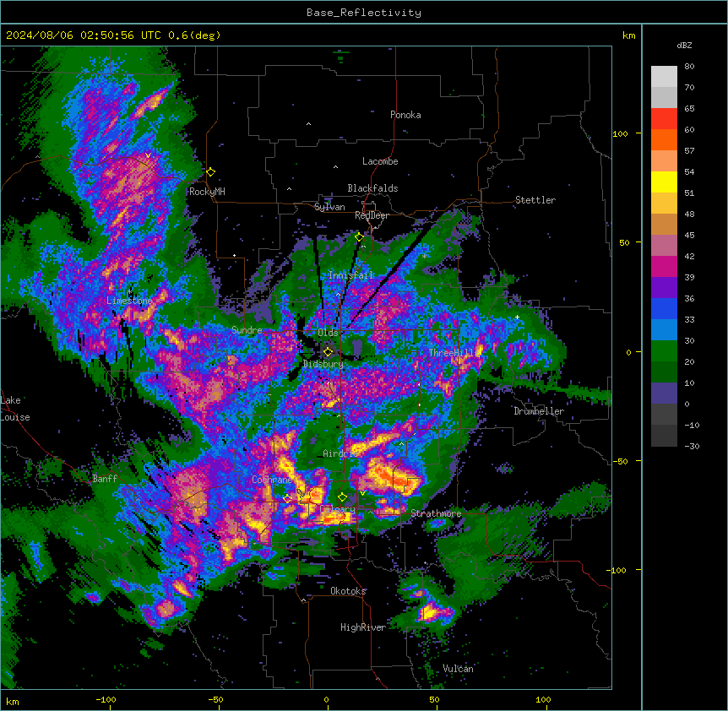The width and height of the screenshot is (728, 711).
Task: Select the HighRiver label
Action: point(363,627)
